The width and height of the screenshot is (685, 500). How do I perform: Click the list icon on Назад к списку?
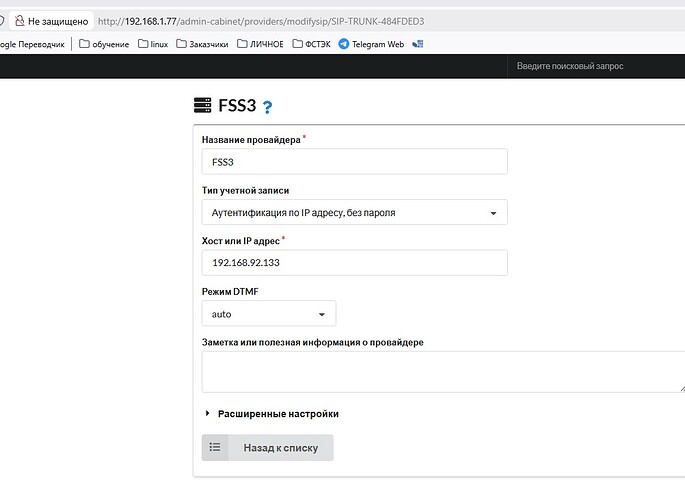click(215, 447)
